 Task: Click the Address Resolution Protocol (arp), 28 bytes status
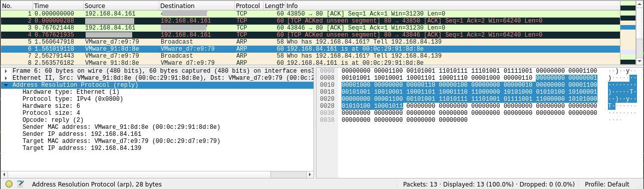(97, 184)
